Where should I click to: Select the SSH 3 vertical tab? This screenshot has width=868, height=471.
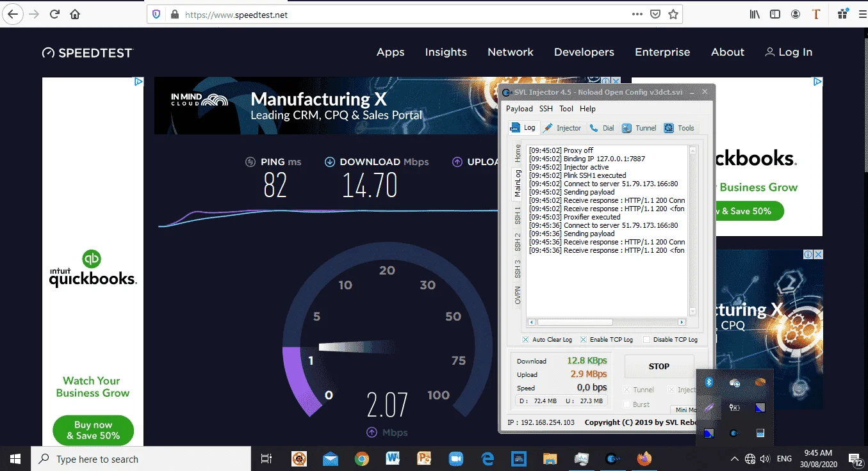518,269
